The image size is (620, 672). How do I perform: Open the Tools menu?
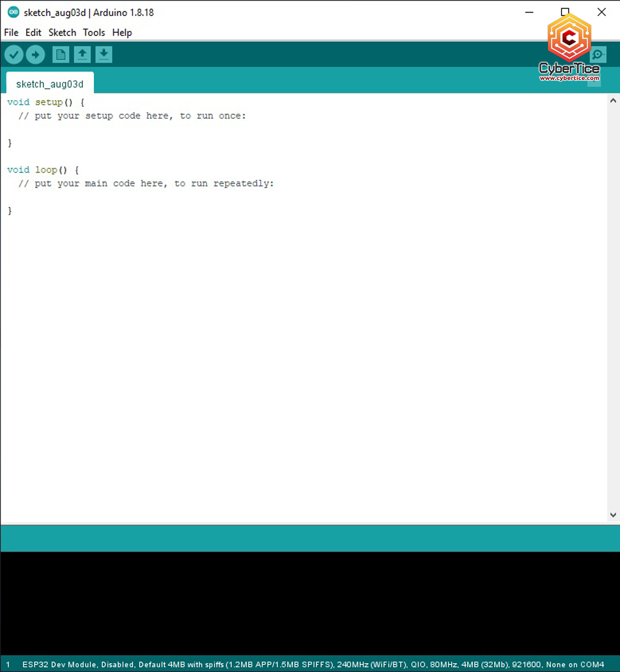[94, 33]
